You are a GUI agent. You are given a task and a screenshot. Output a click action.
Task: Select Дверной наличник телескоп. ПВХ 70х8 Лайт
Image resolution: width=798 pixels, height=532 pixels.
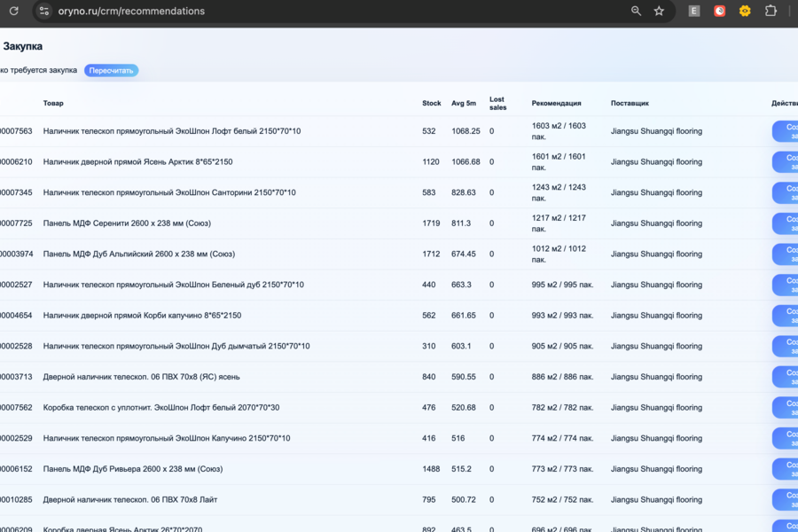tap(130, 500)
